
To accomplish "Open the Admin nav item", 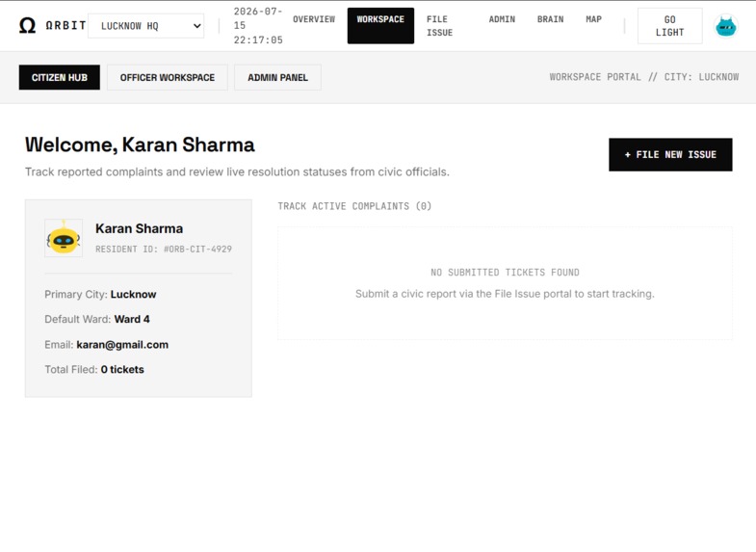I will (x=502, y=19).
